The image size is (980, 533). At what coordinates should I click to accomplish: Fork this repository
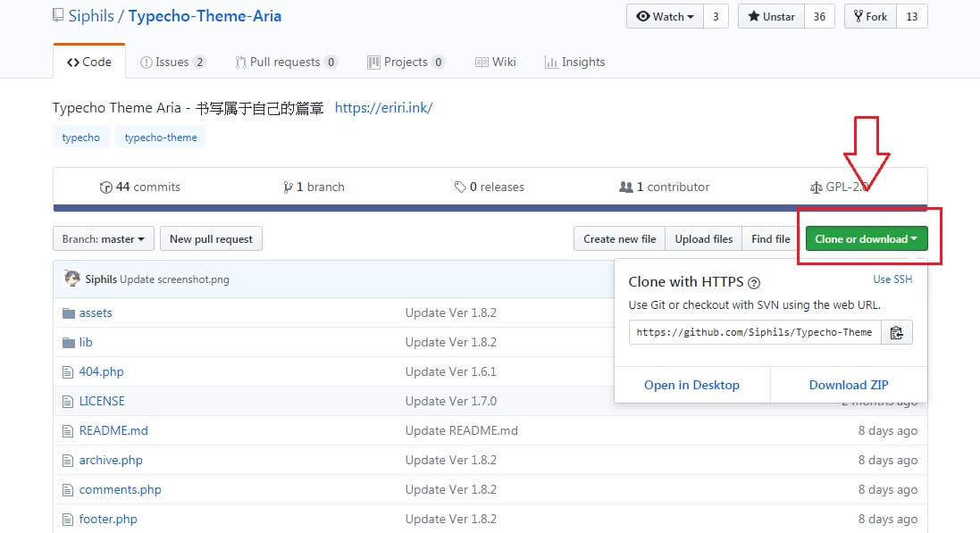(x=871, y=16)
